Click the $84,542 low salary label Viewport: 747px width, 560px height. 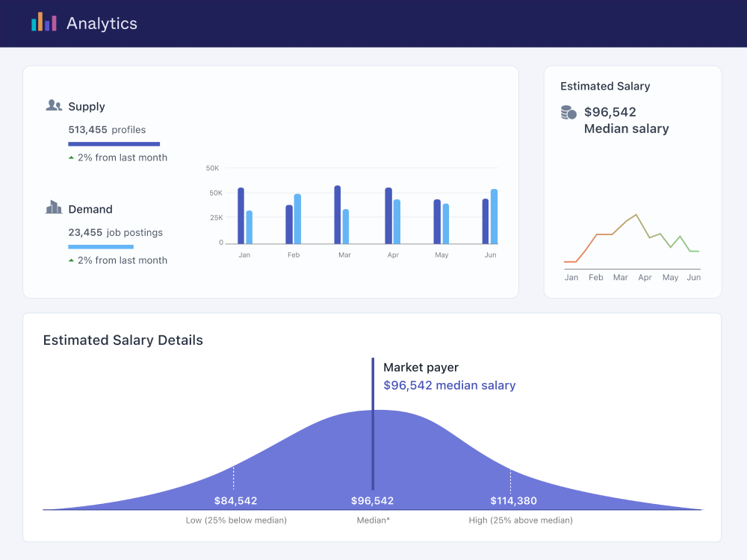(x=235, y=501)
